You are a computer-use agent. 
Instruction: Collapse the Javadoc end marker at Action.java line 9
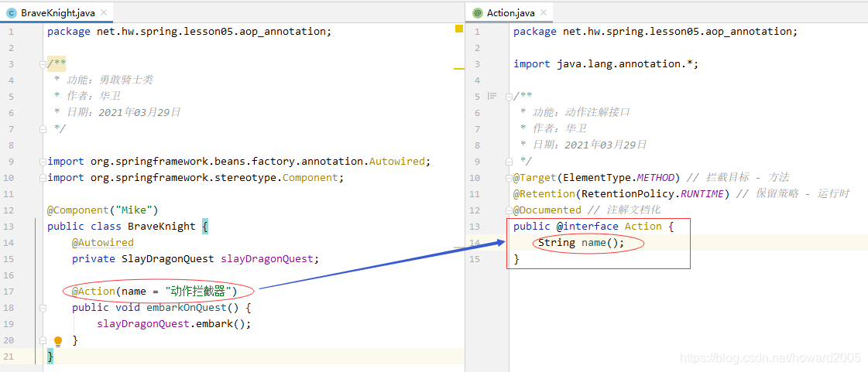click(509, 162)
